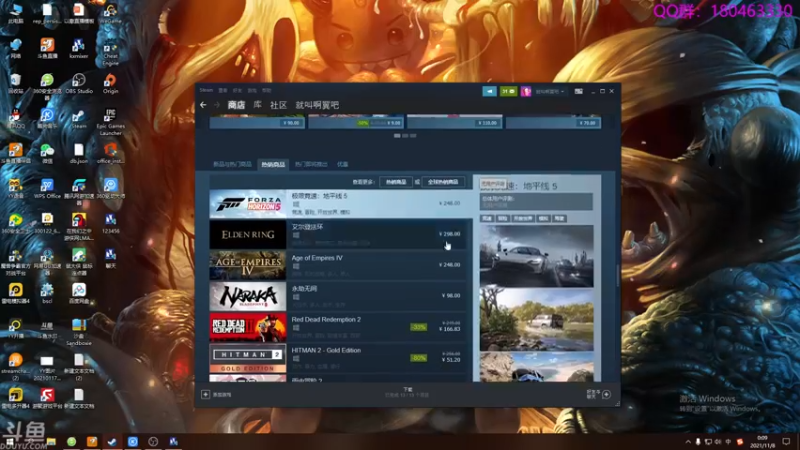
Task: Open Epic Games Launcher desktop icon
Action: (x=110, y=121)
